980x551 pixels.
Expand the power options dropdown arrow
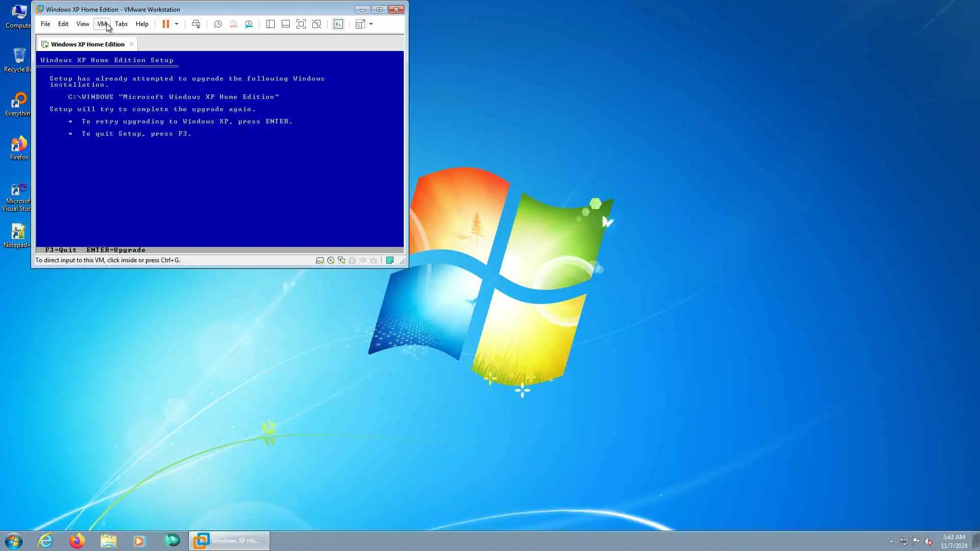coord(177,24)
